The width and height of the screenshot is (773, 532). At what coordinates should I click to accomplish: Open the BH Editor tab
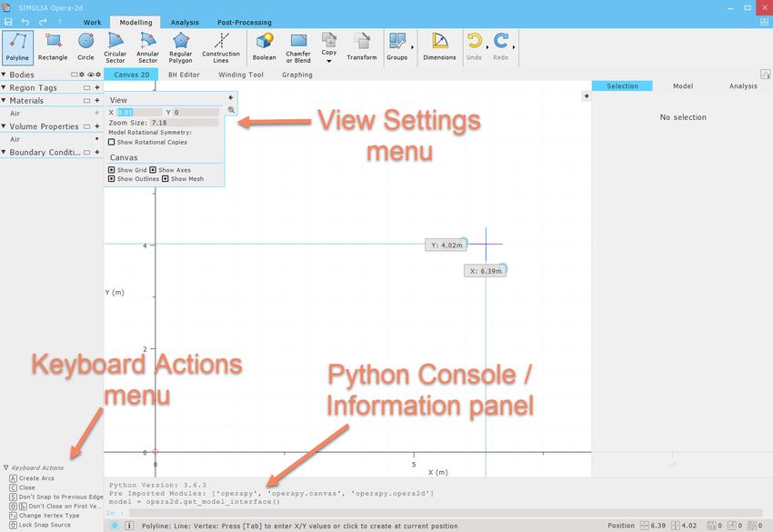click(184, 75)
